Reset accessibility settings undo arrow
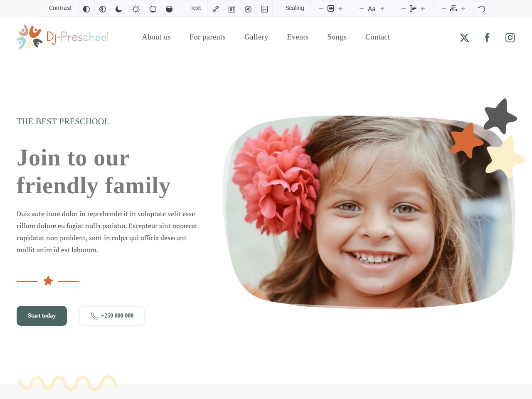Viewport: 532px width, 399px height. click(482, 9)
